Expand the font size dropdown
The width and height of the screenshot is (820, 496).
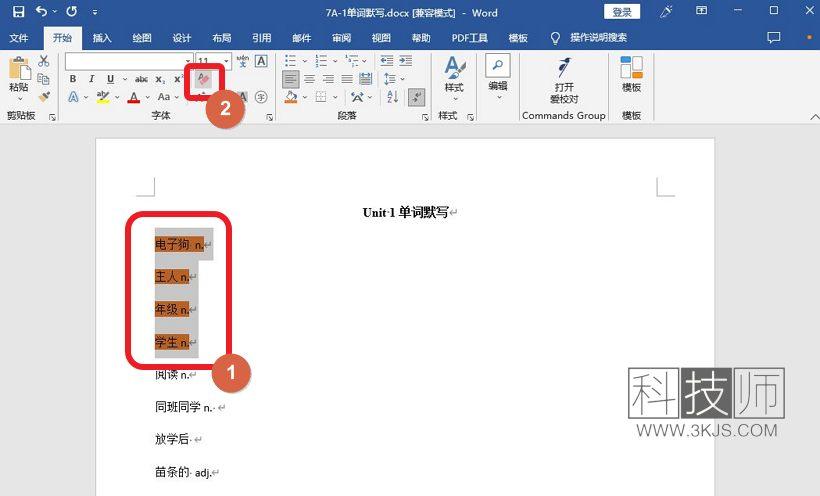[227, 61]
